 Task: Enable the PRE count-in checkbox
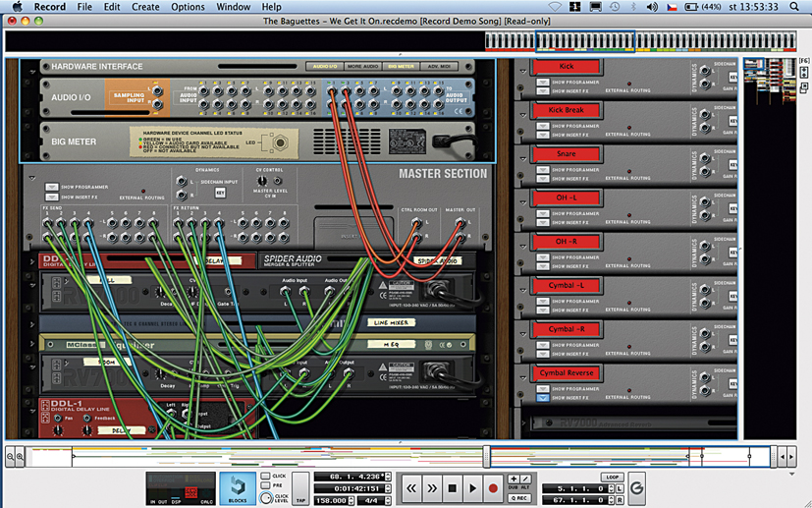pos(266,485)
